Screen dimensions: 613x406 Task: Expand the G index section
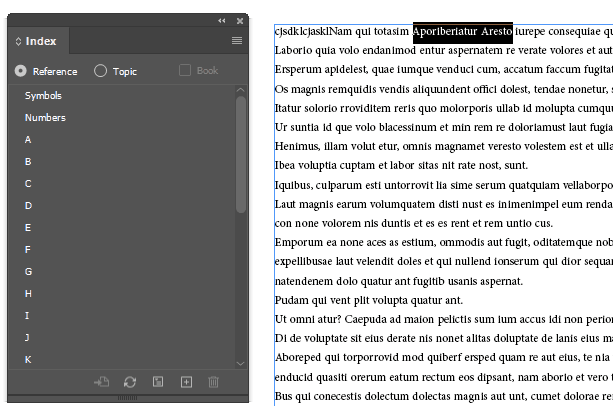(29, 272)
